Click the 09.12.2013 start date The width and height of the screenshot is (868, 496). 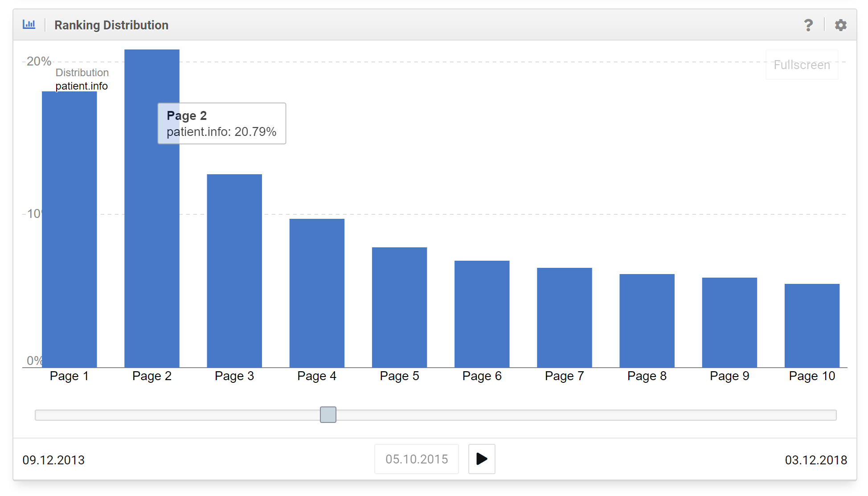pyautogui.click(x=53, y=460)
